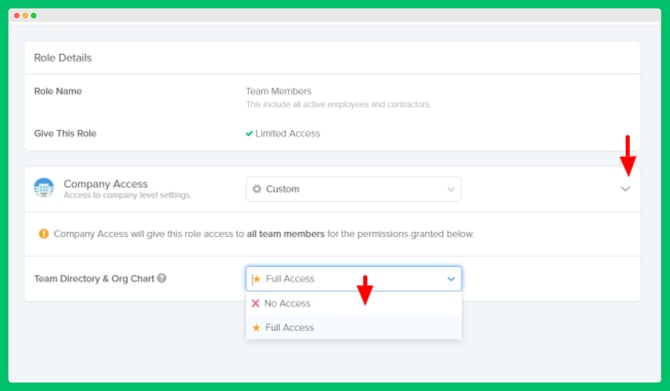Viewport: 670px width, 391px height.
Task: Click the green Limited Access checkmark
Action: click(x=249, y=133)
